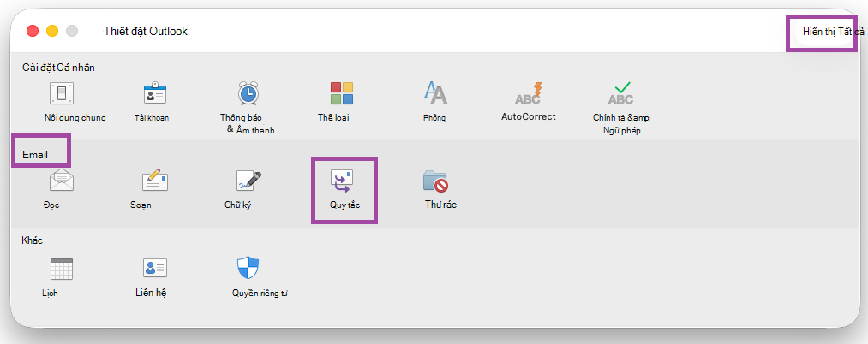Open the Nội dung chung preferences

coord(62,94)
